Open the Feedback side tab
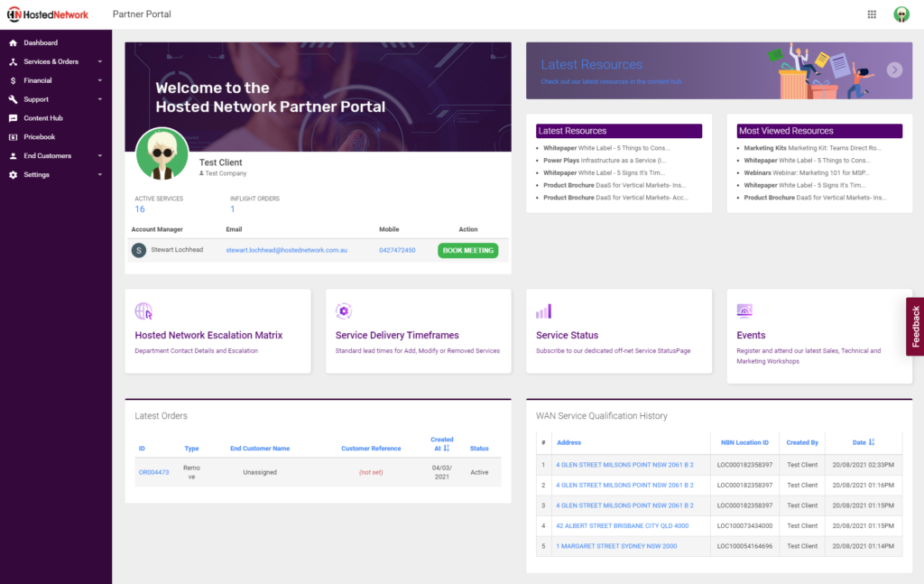The width and height of the screenshot is (924, 584). tap(915, 327)
